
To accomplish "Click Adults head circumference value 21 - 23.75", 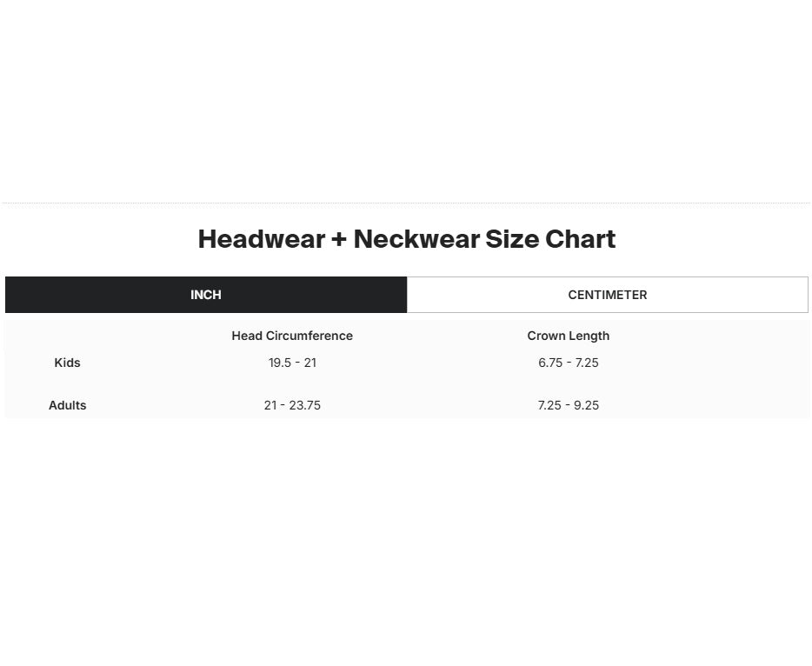I will click(292, 405).
